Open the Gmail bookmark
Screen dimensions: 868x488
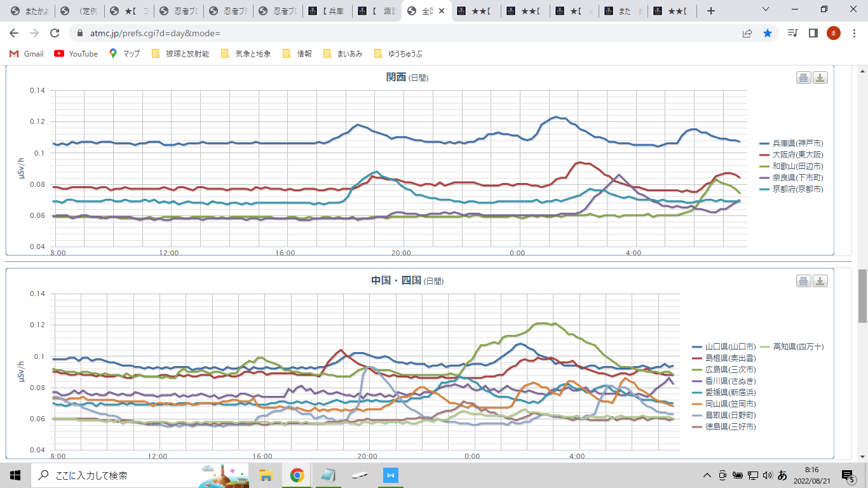click(x=27, y=54)
